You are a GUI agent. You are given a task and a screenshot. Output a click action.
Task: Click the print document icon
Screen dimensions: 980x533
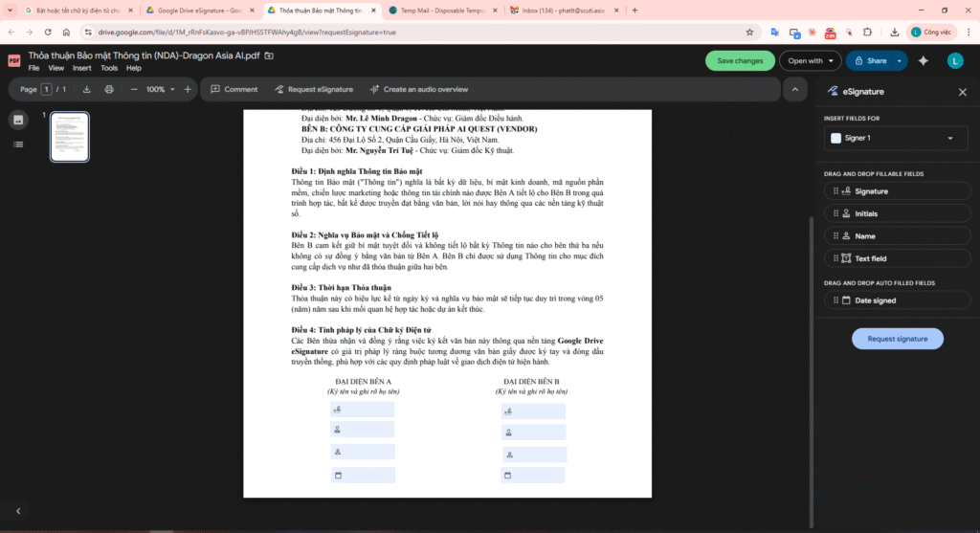point(109,89)
